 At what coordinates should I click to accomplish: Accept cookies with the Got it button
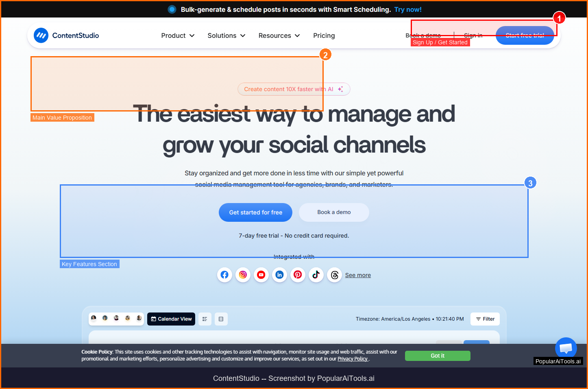point(438,356)
